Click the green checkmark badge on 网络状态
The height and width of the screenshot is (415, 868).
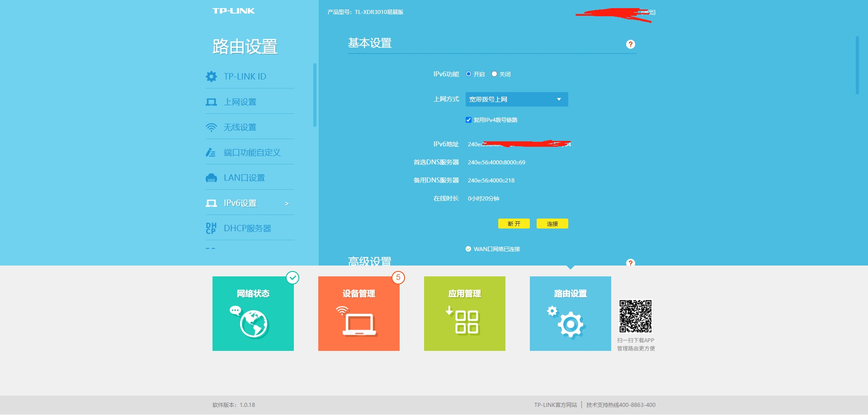click(293, 277)
